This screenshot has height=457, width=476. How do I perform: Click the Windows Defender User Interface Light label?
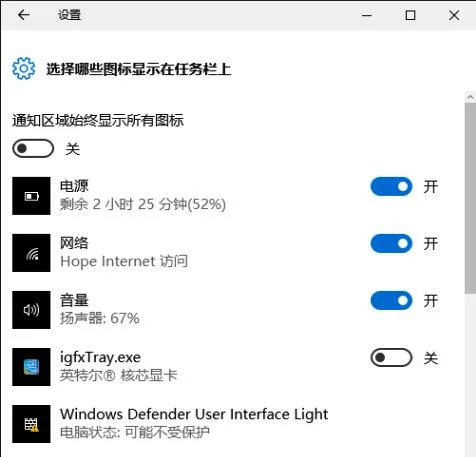coord(194,414)
